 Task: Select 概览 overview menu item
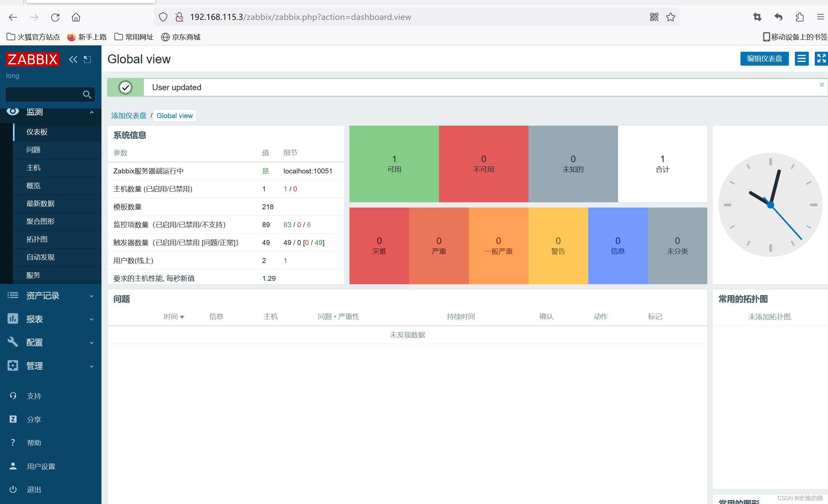[x=57, y=186]
